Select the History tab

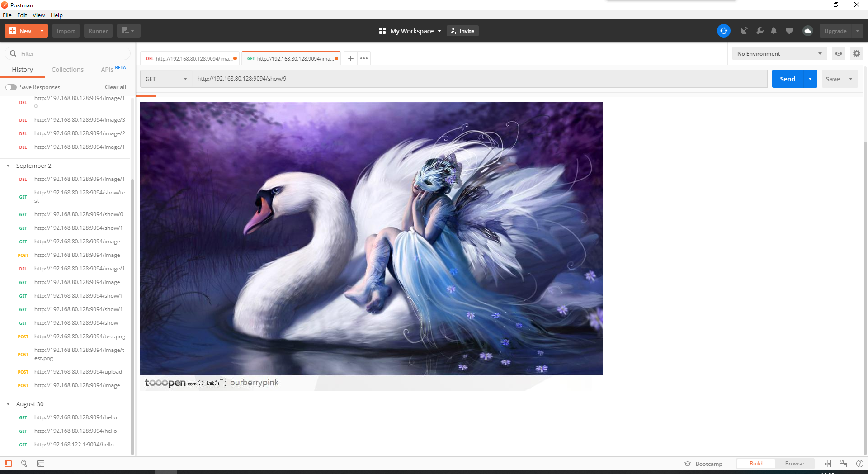[x=22, y=70]
